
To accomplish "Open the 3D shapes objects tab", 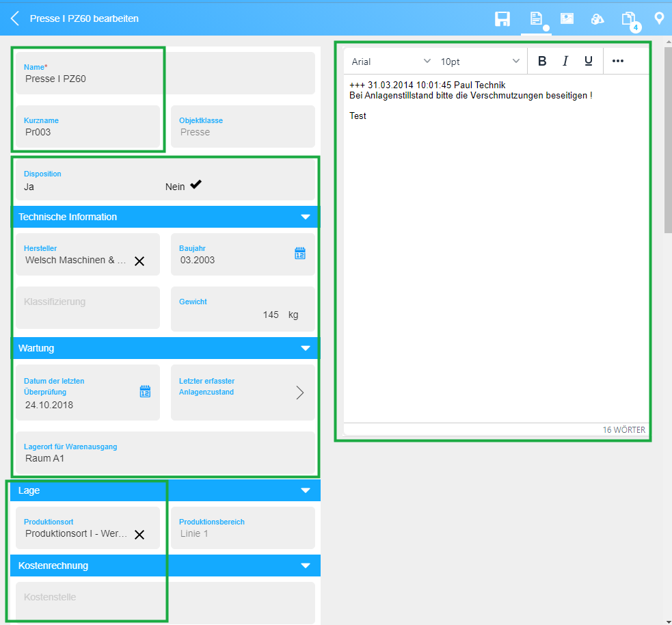I will click(x=597, y=19).
